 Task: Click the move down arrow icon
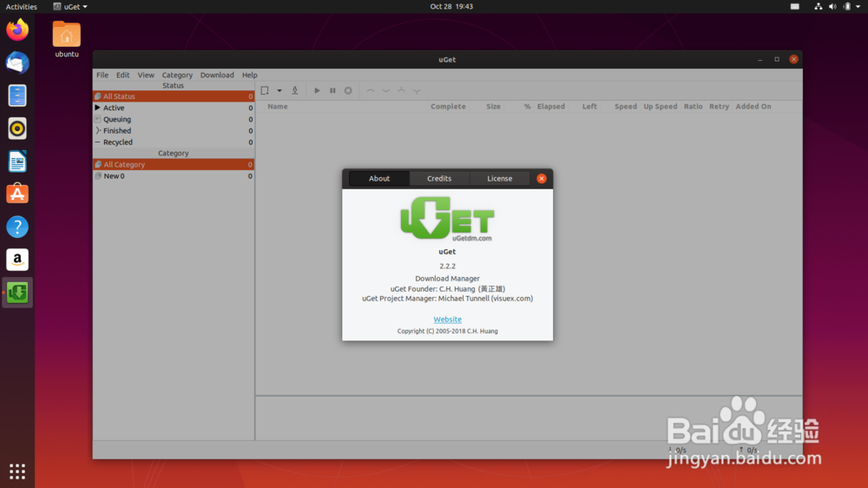tap(386, 90)
